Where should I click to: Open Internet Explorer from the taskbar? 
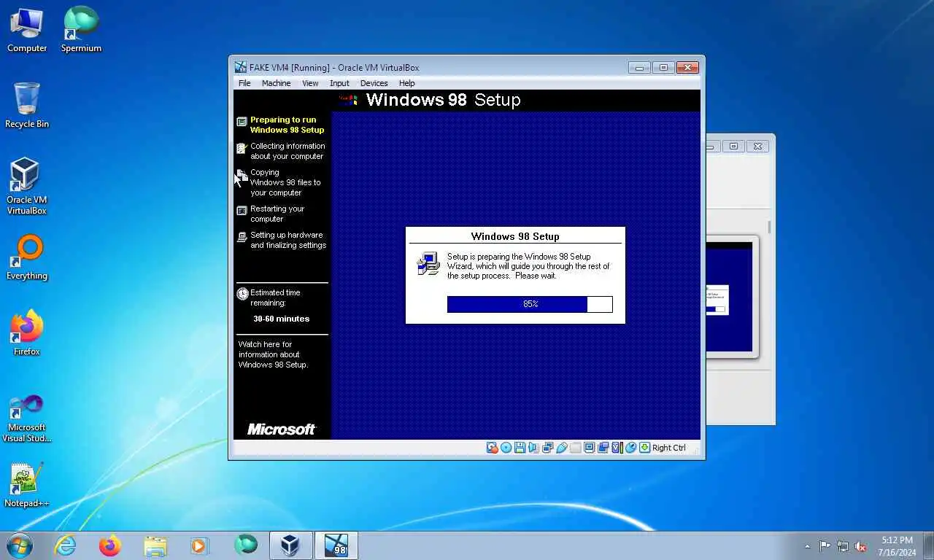click(x=66, y=545)
